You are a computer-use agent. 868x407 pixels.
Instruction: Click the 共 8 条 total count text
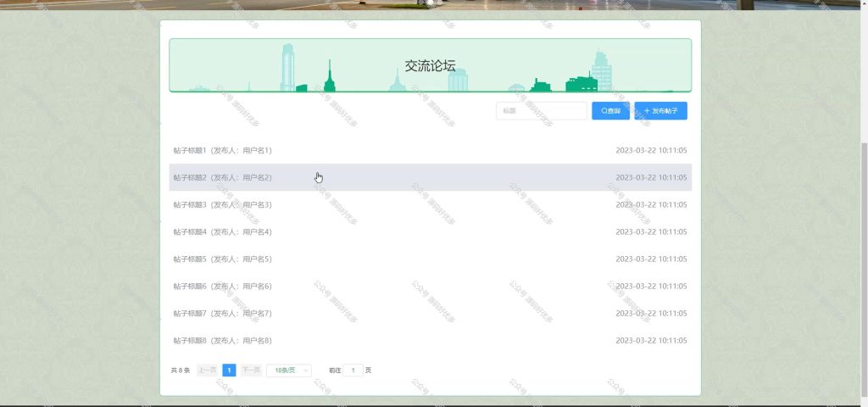click(181, 371)
